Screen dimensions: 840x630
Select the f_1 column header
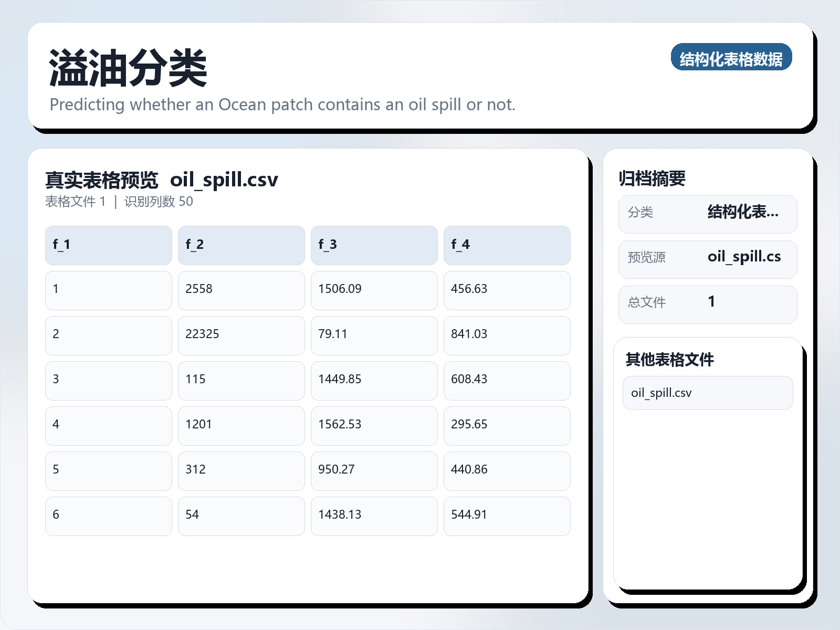pyautogui.click(x=108, y=245)
